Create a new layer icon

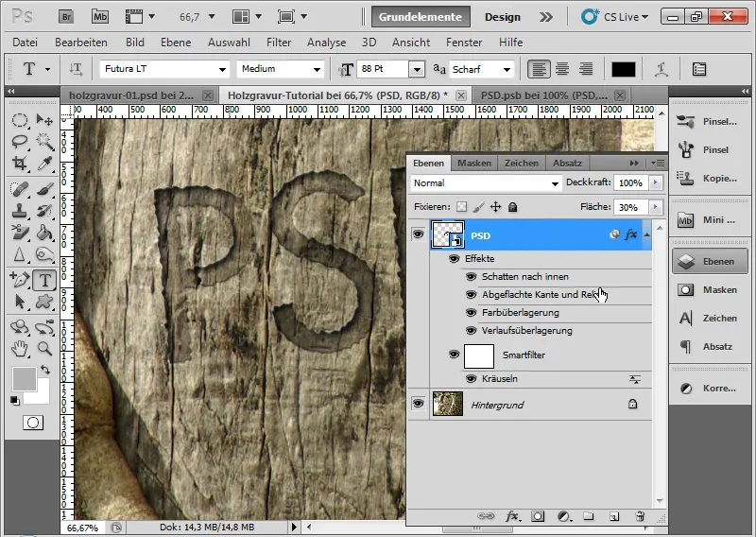[614, 516]
